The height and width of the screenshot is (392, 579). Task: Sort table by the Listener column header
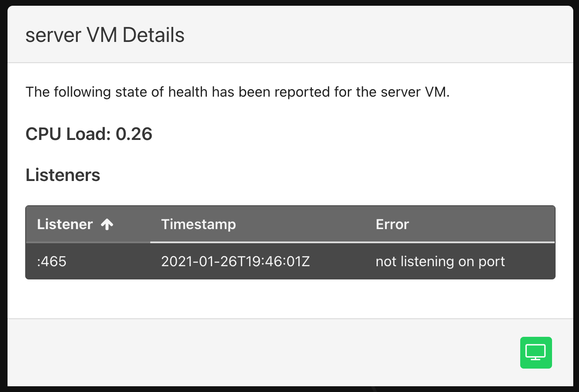(65, 224)
